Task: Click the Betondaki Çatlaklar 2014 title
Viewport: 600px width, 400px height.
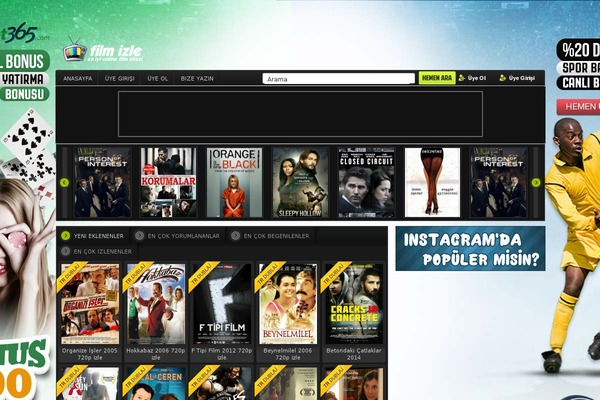Action: coord(354,354)
